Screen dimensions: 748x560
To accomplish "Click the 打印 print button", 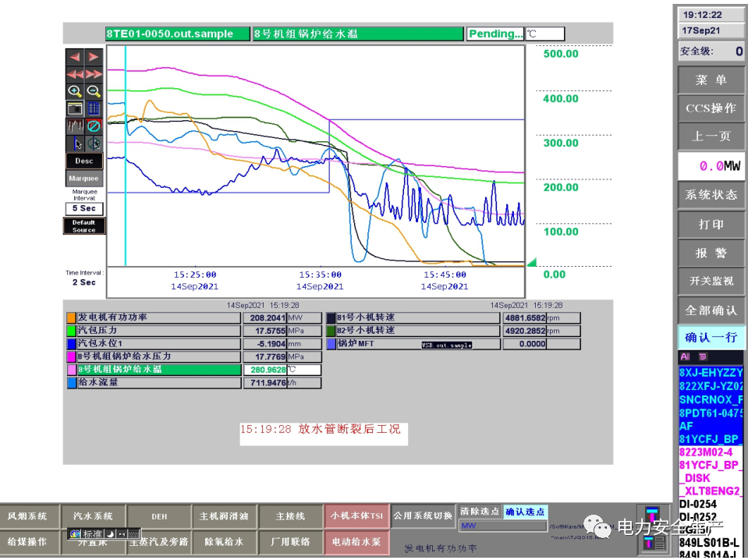I will click(x=711, y=224).
